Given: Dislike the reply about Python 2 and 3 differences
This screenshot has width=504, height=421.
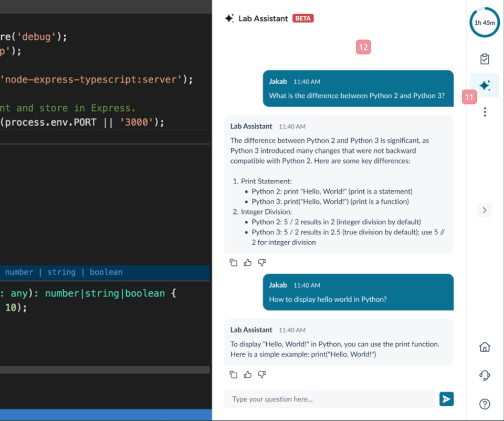Looking at the screenshot, I should click(262, 263).
